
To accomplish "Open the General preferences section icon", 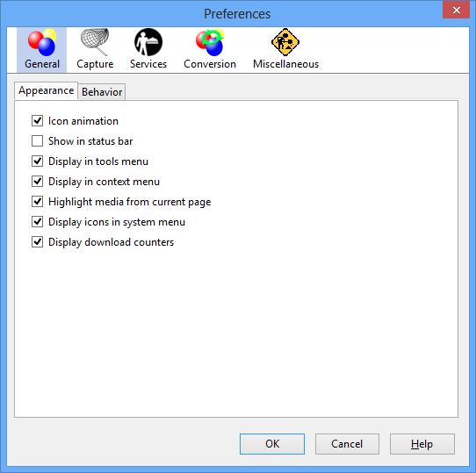I will (42, 42).
